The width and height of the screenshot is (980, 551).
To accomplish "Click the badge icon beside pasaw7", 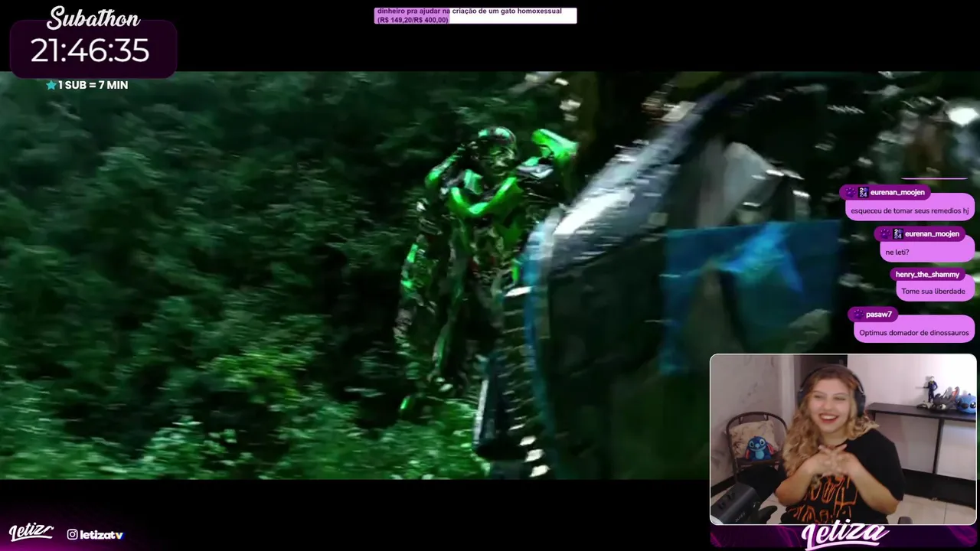I will 857,315.
